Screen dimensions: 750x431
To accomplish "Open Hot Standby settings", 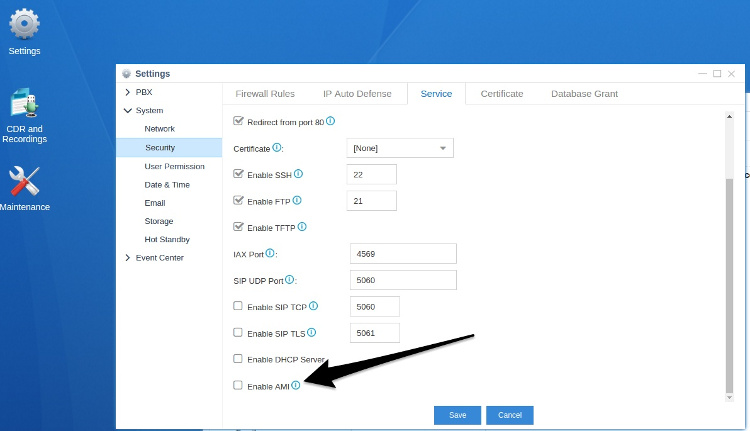I will (x=169, y=239).
